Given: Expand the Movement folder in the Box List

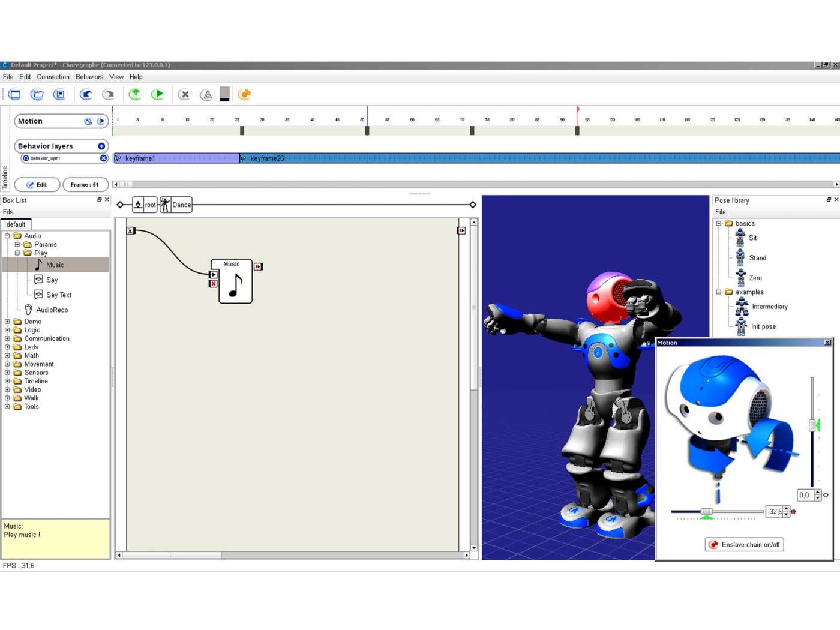Looking at the screenshot, I should tap(8, 364).
